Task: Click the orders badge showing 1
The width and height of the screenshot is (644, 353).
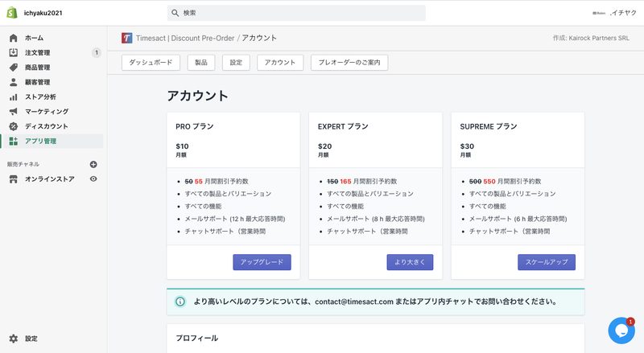Action: [97, 52]
